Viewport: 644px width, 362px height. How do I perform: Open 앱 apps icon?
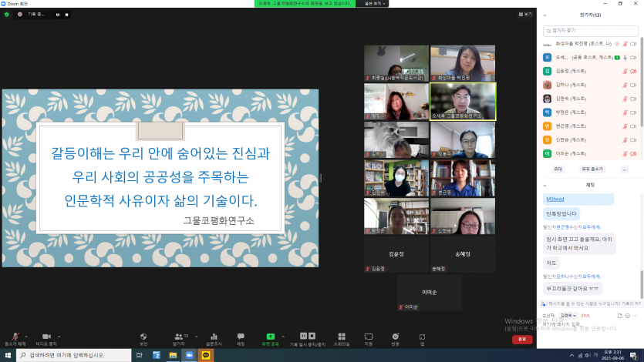point(422,337)
